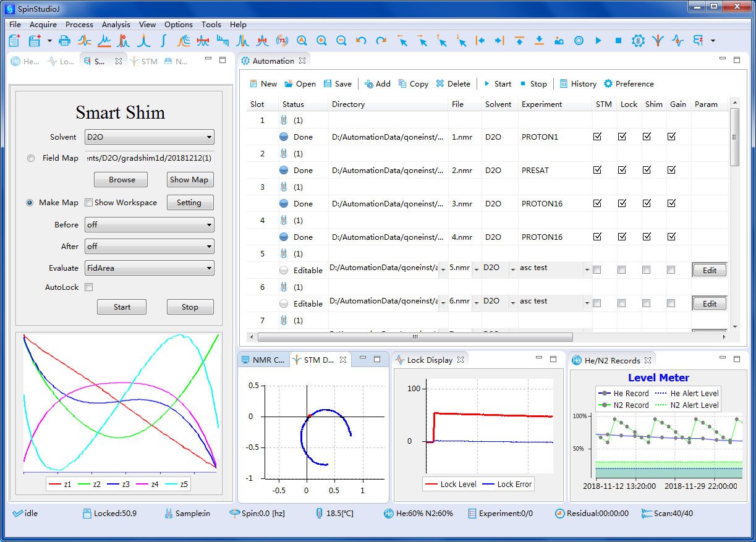Screen dimensions: 756x542
Task: Click the blue play acquisition icon
Action: click(598, 41)
